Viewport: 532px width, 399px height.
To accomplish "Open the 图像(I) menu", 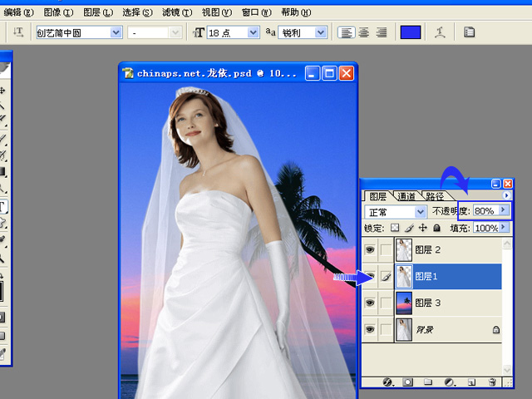I will tap(58, 12).
